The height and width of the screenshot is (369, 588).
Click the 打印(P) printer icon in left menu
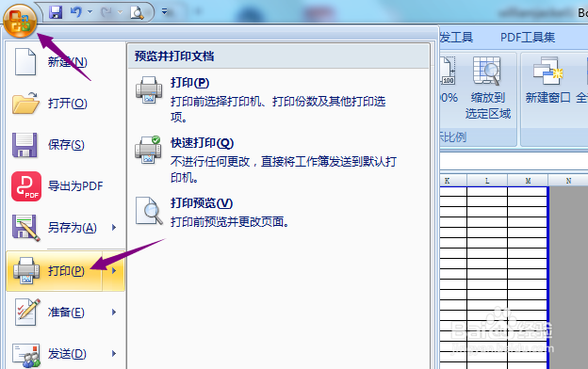point(26,270)
